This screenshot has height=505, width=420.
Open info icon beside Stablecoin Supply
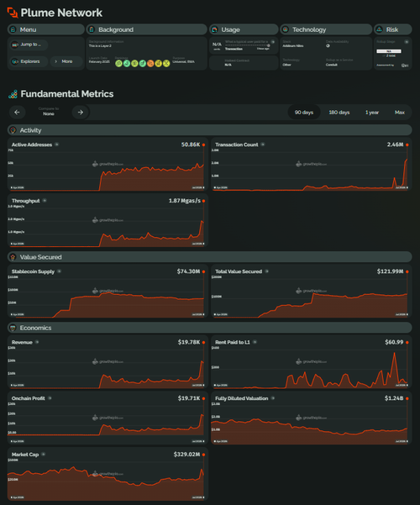point(60,271)
